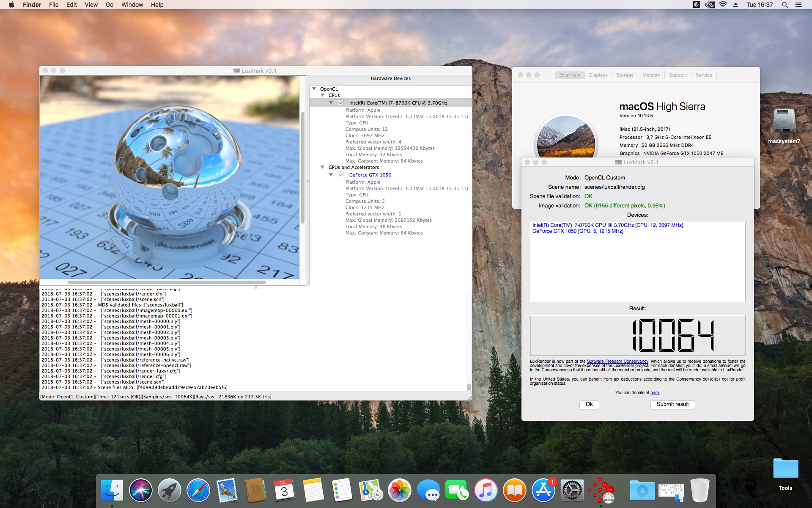This screenshot has height=508, width=812.
Task: Click horizontal scrollbar under the render image
Action: click(167, 282)
